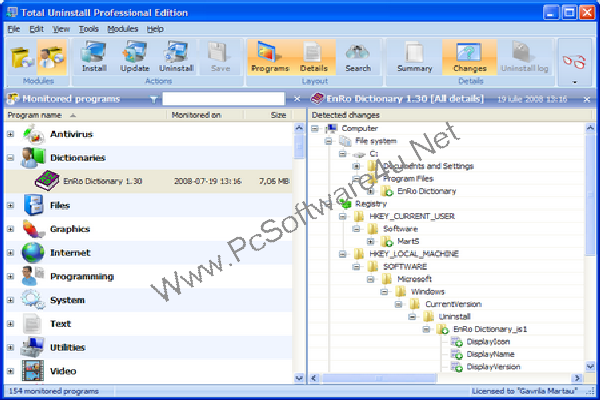Image resolution: width=600 pixels, height=400 pixels.
Task: Click the Uninstall action icon
Action: pos(176,57)
